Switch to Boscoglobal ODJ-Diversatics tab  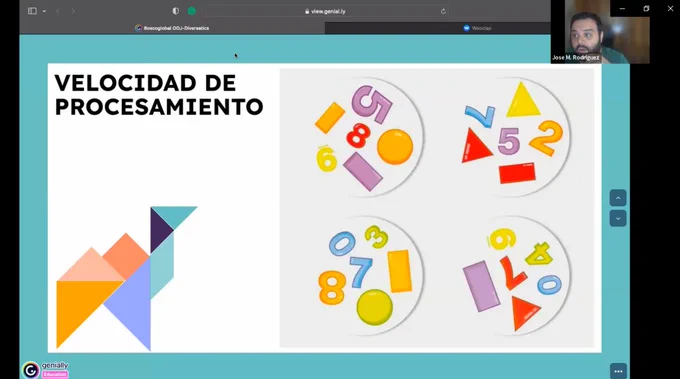coord(172,28)
